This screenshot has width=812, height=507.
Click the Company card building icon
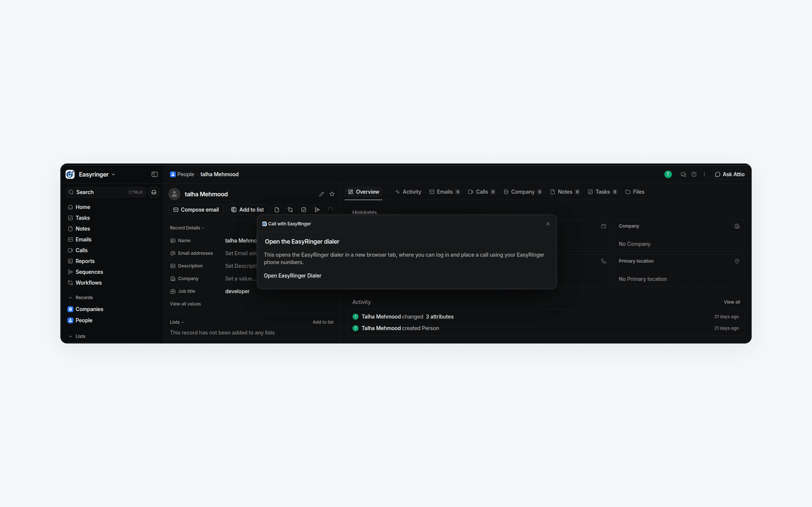tap(737, 226)
